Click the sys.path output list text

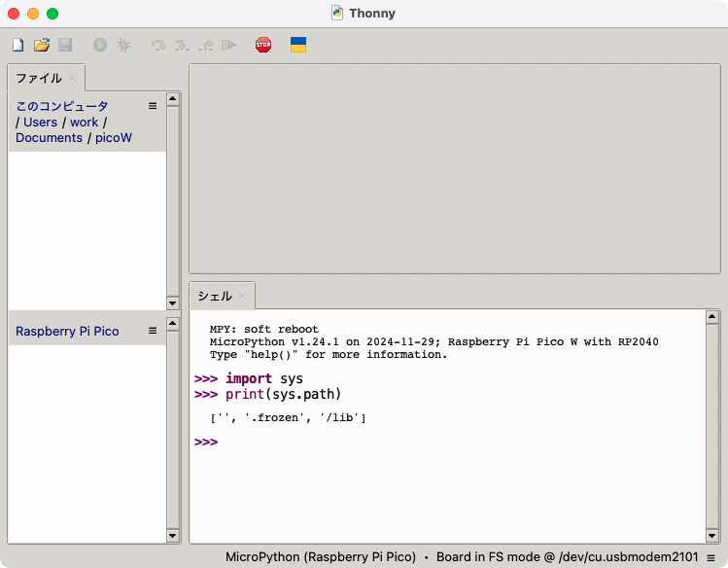pos(288,418)
